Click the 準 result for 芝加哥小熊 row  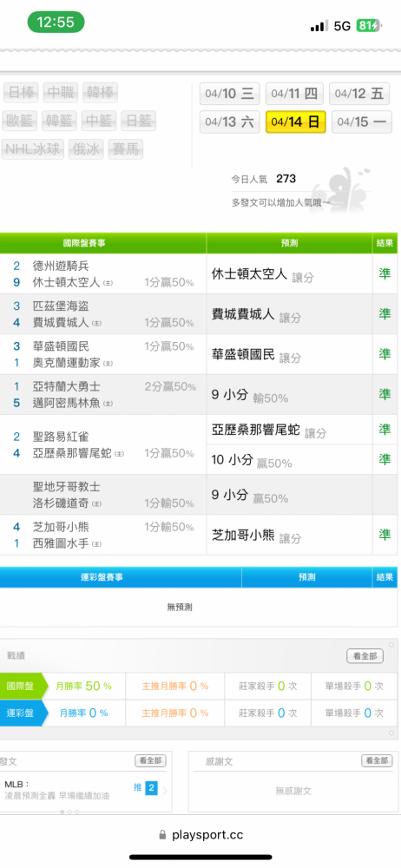point(385,534)
